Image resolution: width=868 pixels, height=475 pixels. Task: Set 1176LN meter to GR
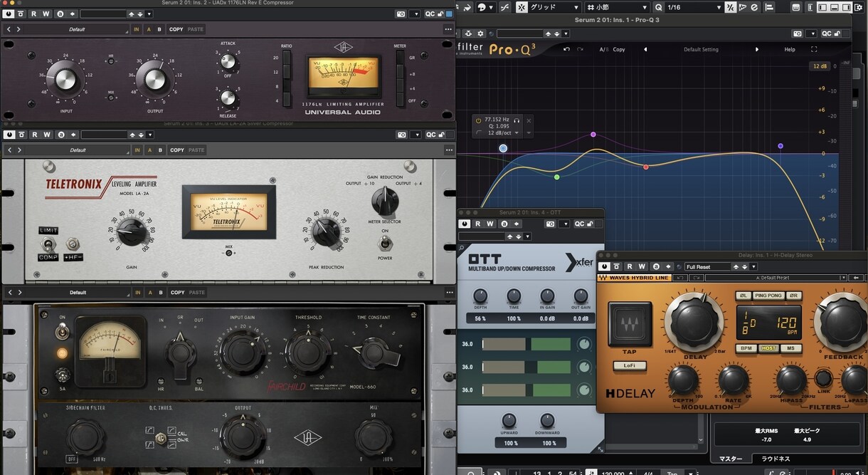(x=400, y=58)
